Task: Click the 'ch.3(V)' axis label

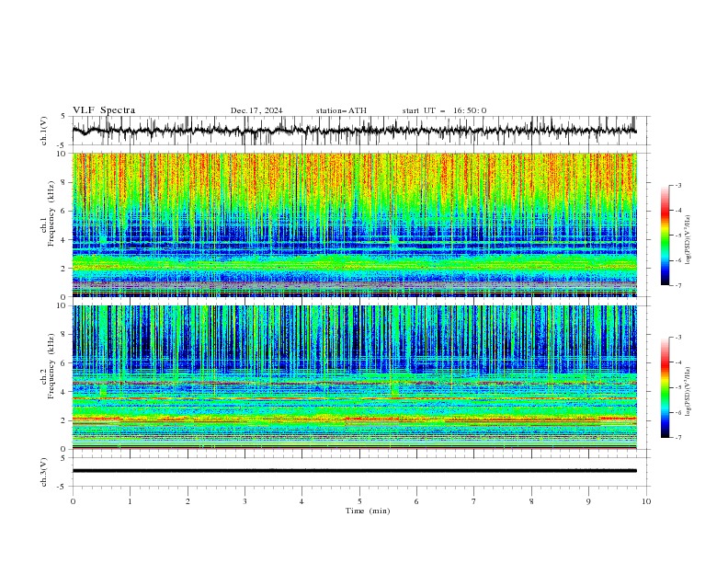Action: 44,472
